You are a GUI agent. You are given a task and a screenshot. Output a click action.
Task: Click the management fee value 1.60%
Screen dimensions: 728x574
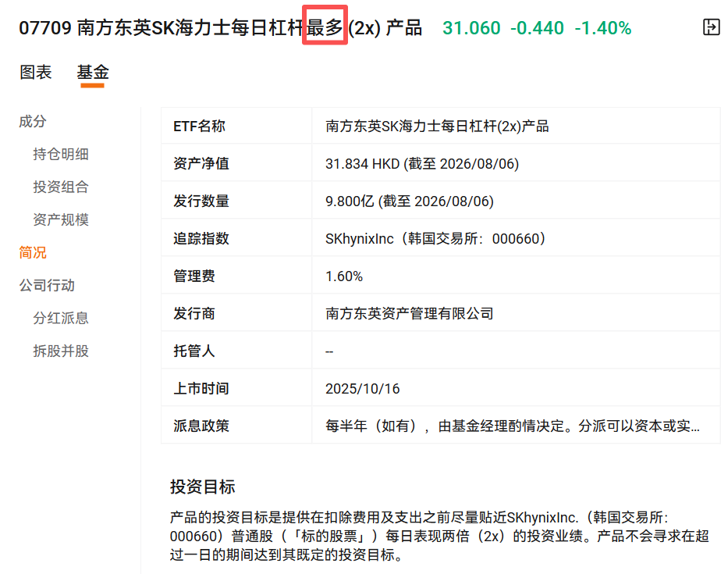click(x=344, y=276)
